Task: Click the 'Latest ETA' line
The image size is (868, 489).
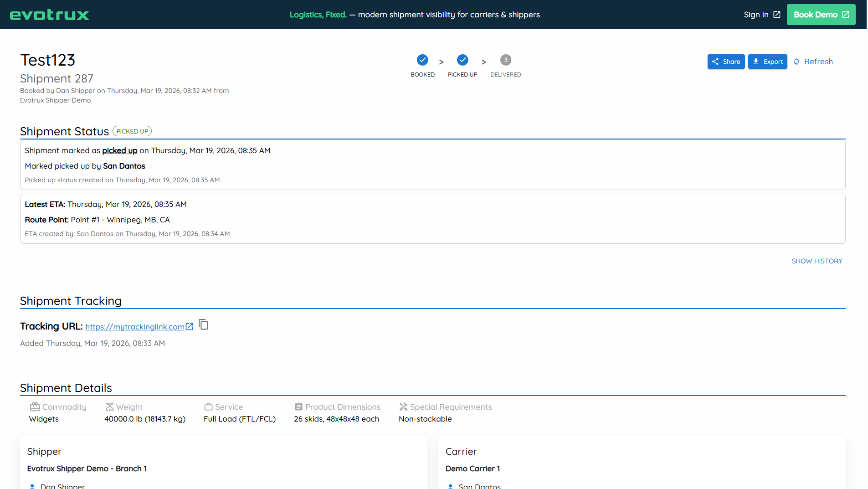Action: (106, 204)
